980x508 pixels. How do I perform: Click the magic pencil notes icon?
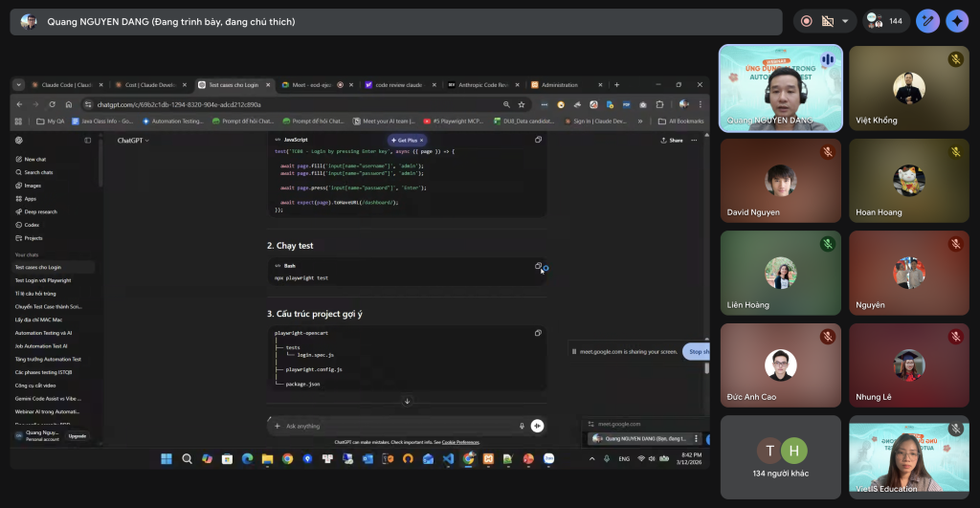[x=927, y=21]
